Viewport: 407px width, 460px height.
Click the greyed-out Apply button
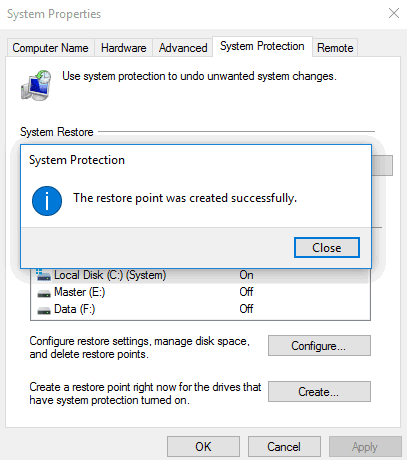(365, 447)
